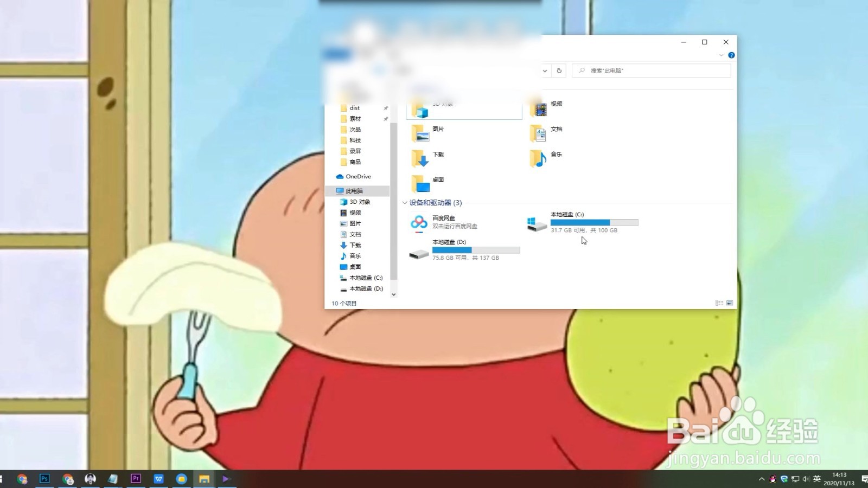Open the 3D 对象 folder icon in main pane
The width and height of the screenshot is (868, 488).
pyautogui.click(x=420, y=110)
